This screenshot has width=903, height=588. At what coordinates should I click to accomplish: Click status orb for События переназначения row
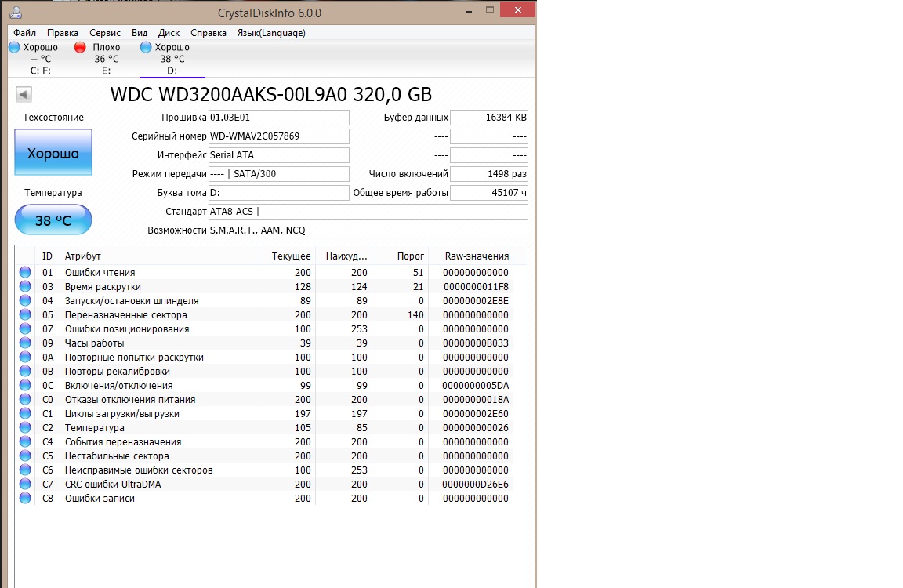coord(25,441)
